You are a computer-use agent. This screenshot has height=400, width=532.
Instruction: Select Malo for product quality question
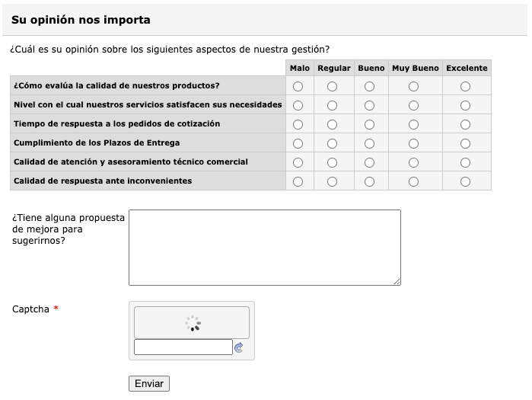pyautogui.click(x=298, y=86)
